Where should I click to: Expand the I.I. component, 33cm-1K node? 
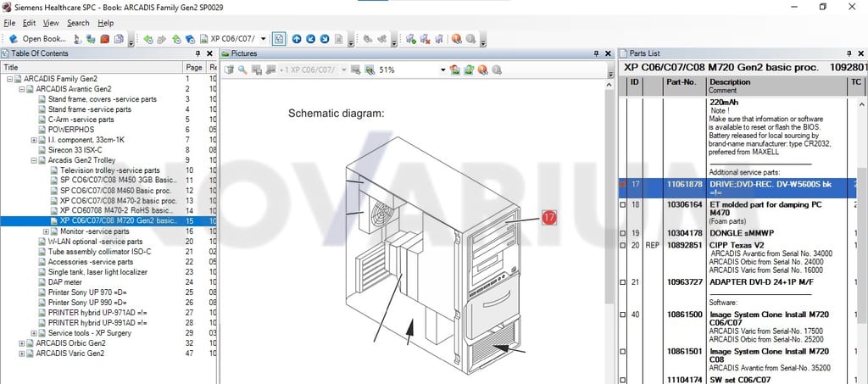tap(34, 140)
